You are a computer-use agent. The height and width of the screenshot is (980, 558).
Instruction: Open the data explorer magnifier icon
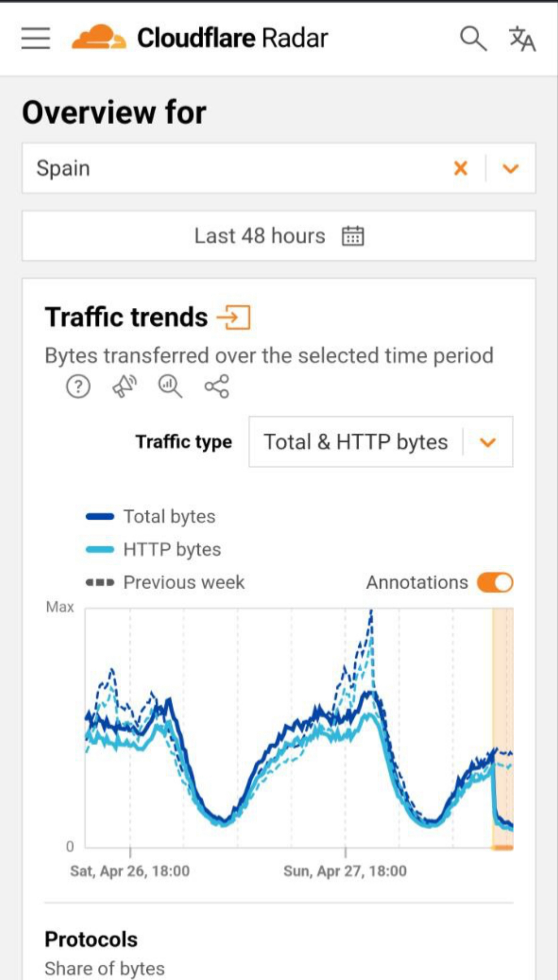pos(170,386)
